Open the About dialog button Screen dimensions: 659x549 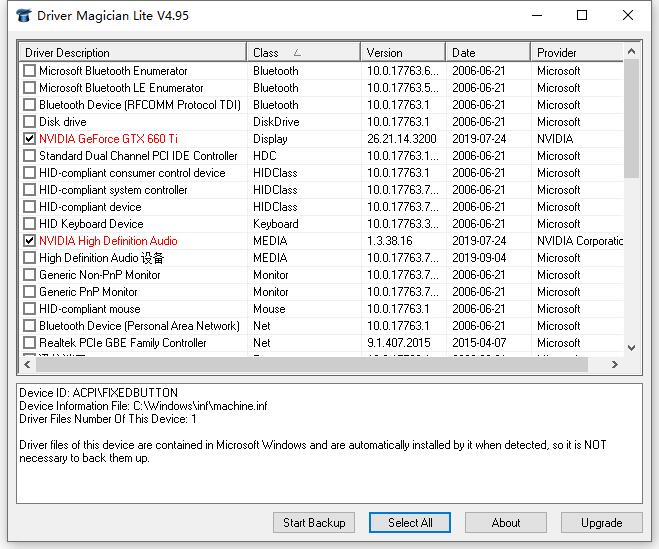tap(506, 523)
